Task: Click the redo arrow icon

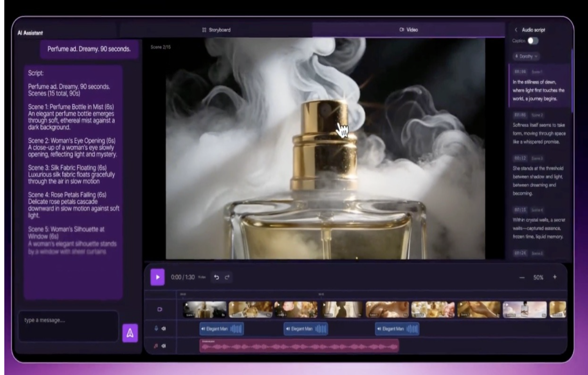Action: (x=227, y=277)
